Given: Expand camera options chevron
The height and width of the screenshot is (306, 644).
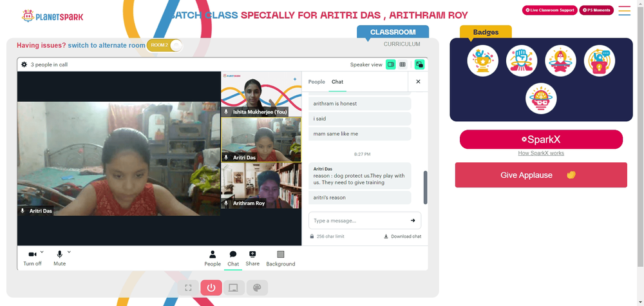Looking at the screenshot, I should 42,252.
